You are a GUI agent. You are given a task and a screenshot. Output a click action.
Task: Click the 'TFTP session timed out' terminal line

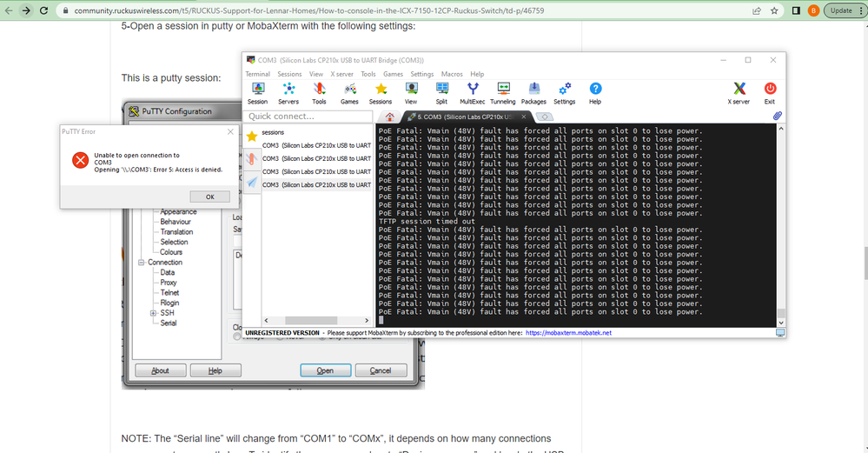point(427,222)
